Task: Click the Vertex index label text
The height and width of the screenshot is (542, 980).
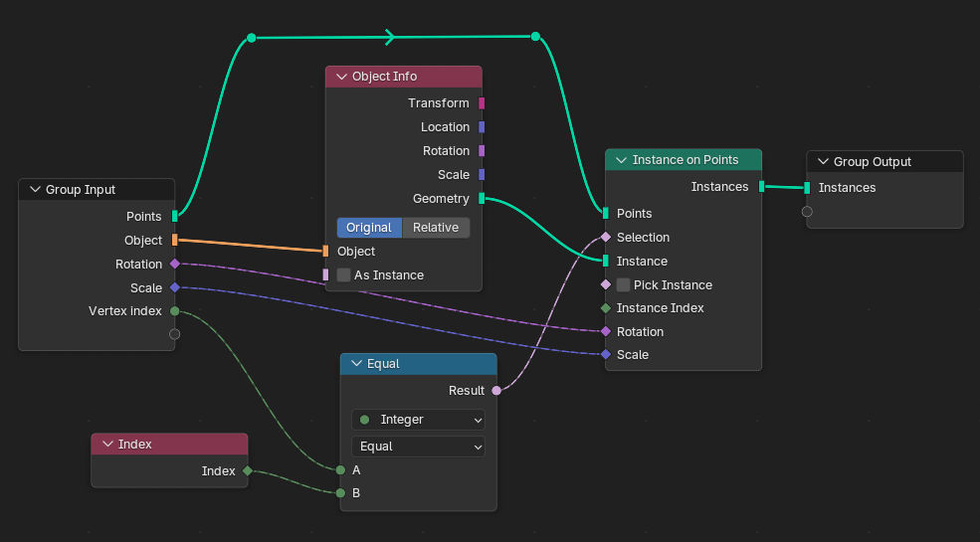Action: [125, 311]
